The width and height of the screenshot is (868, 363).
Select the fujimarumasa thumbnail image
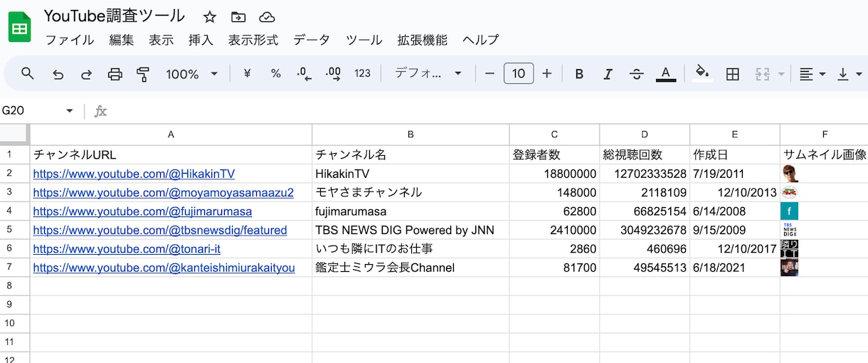coord(790,211)
